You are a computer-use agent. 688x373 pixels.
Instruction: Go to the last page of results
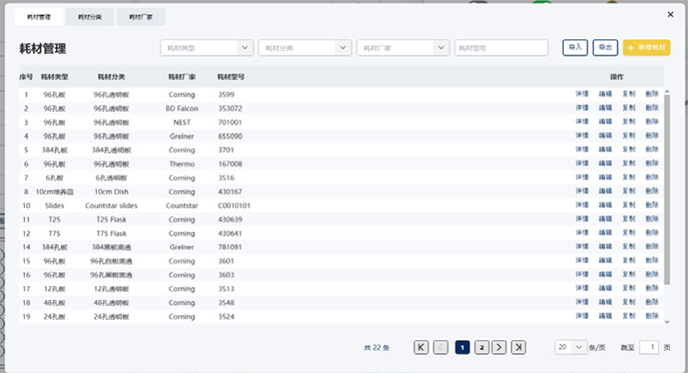pos(518,348)
